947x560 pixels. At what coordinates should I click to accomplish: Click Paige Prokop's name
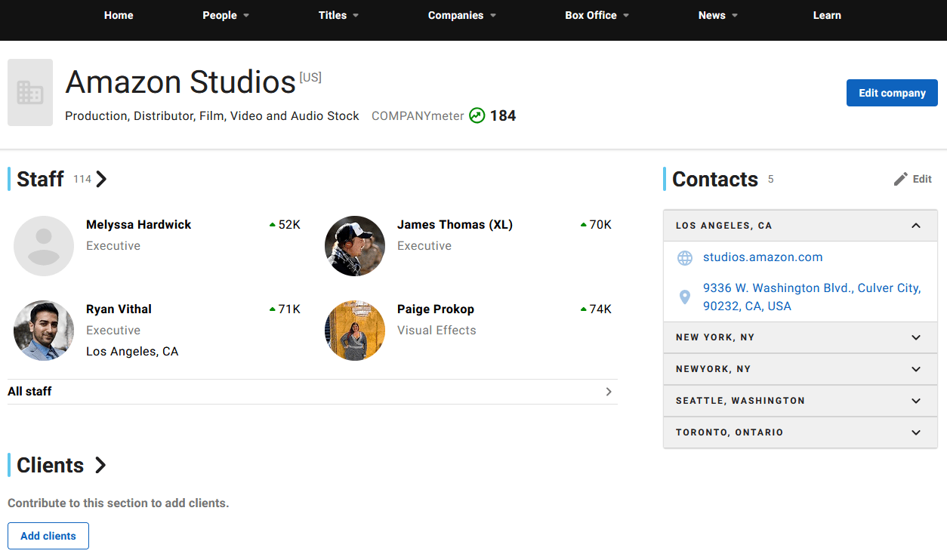436,309
